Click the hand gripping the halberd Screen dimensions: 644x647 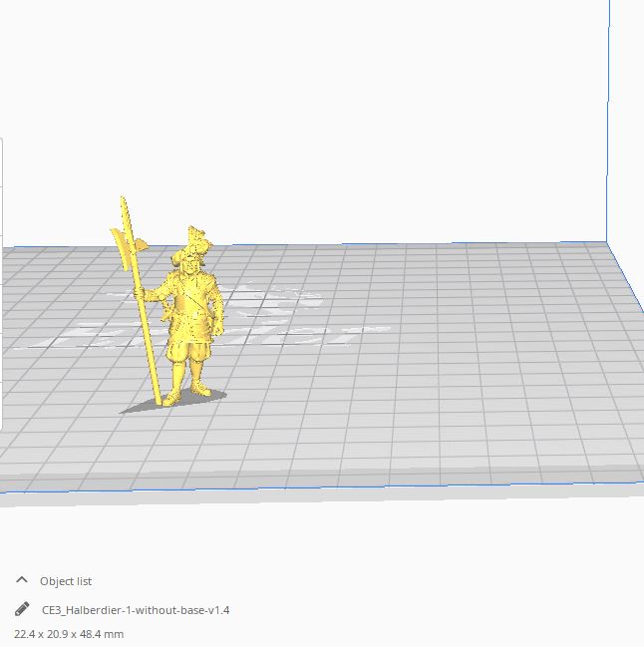(148, 294)
